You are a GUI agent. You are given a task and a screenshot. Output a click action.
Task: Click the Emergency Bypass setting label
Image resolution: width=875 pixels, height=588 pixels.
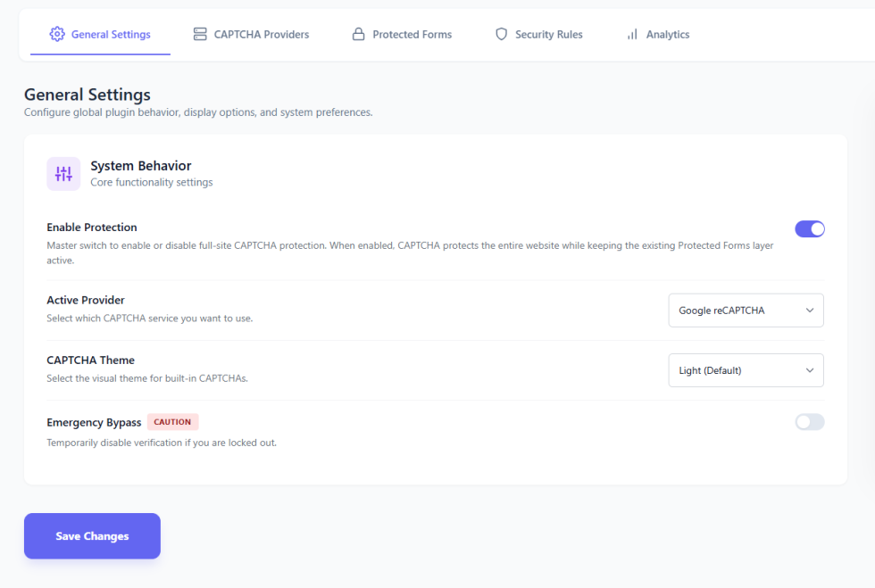[x=94, y=422]
